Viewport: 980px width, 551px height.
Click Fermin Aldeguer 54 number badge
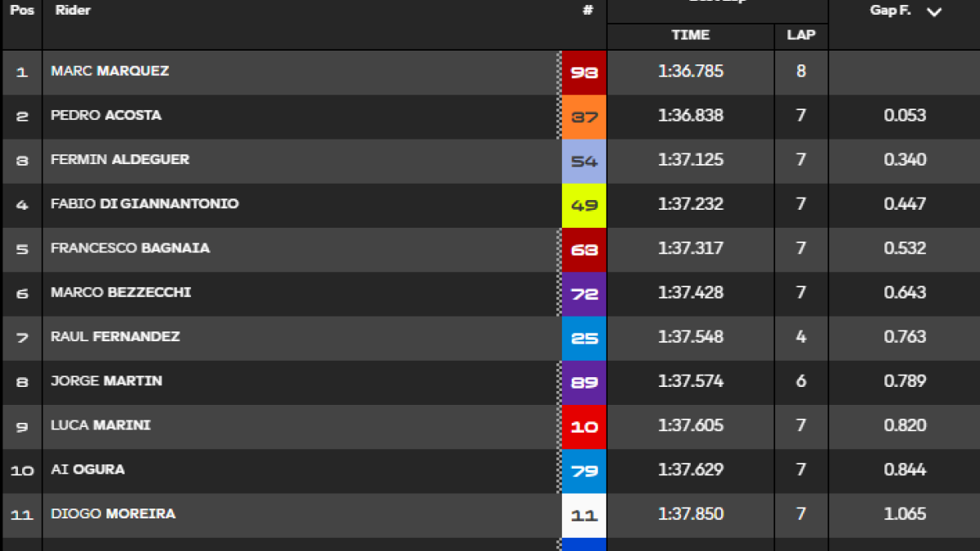(584, 161)
